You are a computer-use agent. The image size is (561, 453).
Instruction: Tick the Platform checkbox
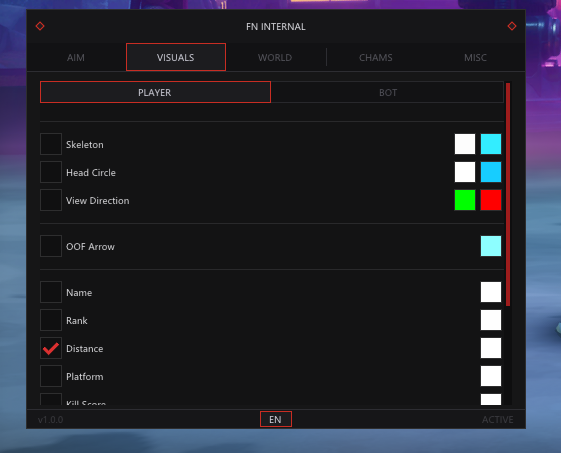[51, 376]
